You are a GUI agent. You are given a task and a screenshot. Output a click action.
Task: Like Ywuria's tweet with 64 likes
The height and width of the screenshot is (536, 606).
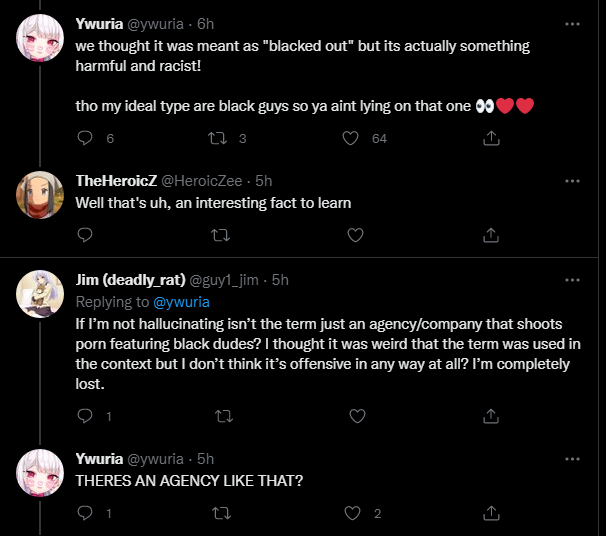[351, 139]
